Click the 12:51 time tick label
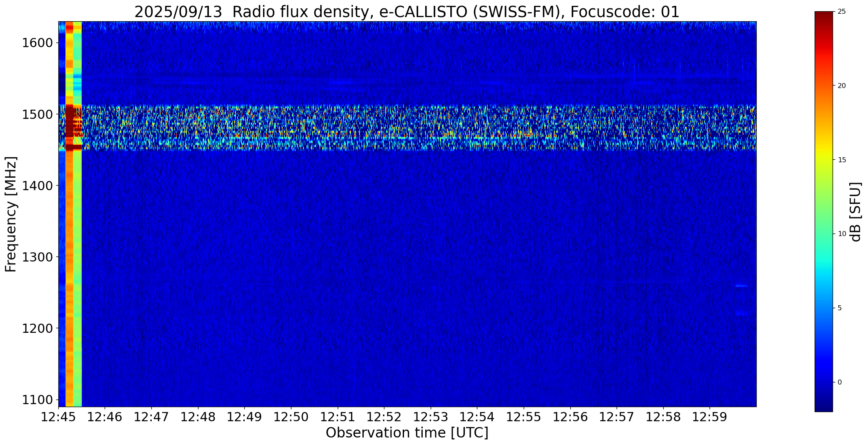The width and height of the screenshot is (868, 445). pos(338,417)
